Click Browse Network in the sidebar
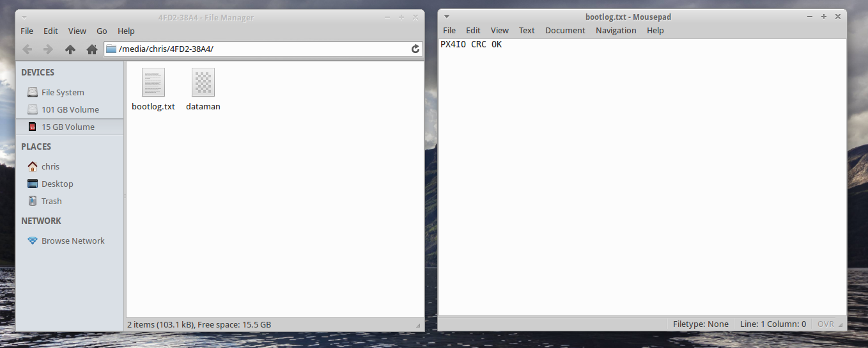868x348 pixels. coord(73,241)
